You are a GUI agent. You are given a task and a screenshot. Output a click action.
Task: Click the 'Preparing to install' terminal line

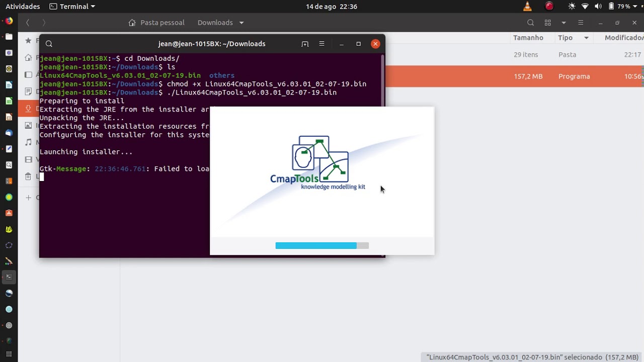coord(82,101)
